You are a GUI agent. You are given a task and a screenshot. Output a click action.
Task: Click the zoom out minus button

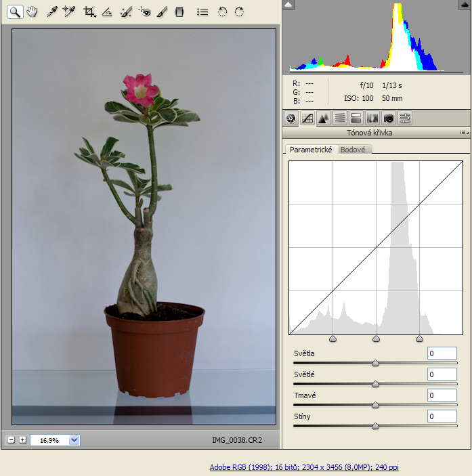(x=12, y=440)
